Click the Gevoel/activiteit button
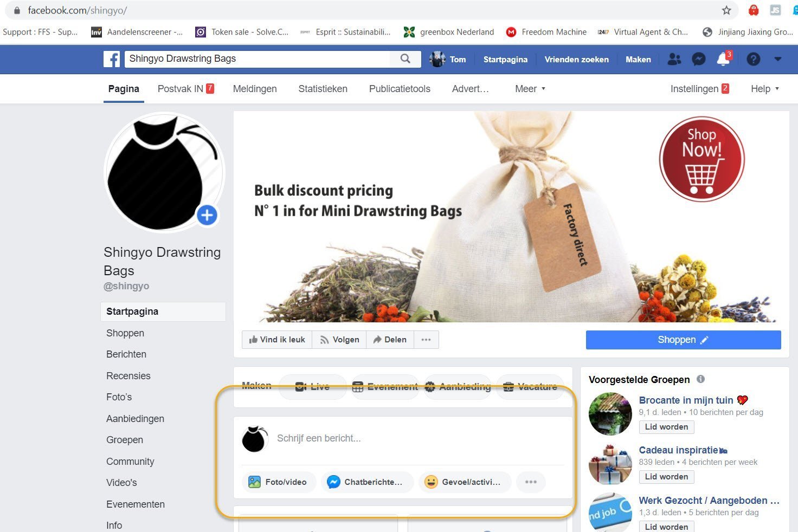 click(x=465, y=482)
